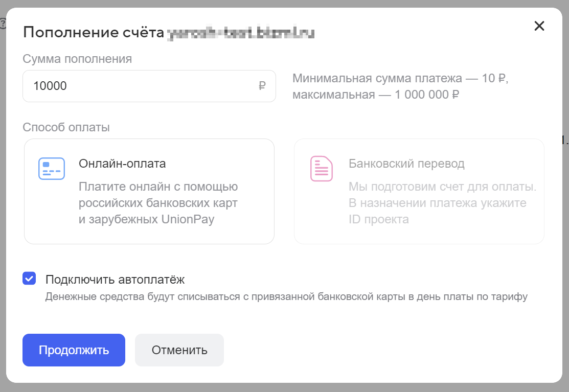Click the pink document icon for Банковский перевод
The image size is (569, 392).
322,169
